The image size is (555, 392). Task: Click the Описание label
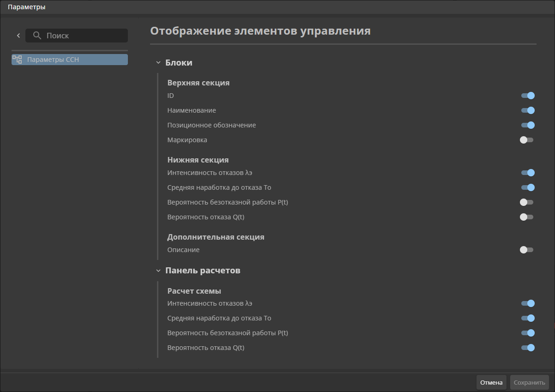pyautogui.click(x=183, y=250)
